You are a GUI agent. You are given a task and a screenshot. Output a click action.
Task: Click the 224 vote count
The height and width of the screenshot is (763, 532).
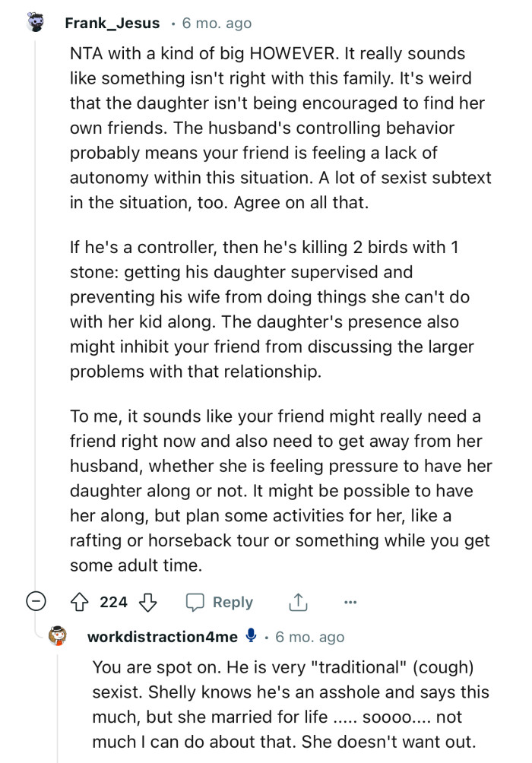pos(114,602)
